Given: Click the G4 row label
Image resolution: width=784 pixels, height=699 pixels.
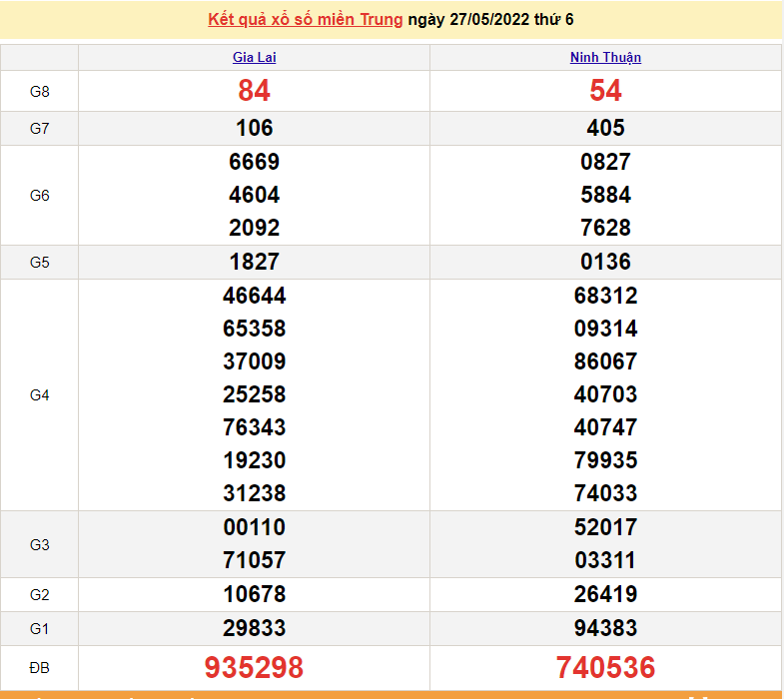Looking at the screenshot, I should pos(40,394).
